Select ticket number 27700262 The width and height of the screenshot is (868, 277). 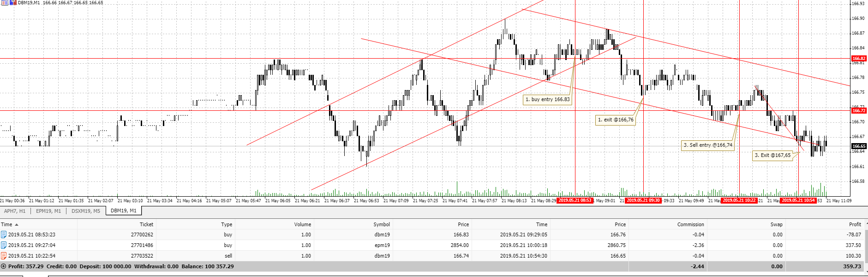pos(142,235)
